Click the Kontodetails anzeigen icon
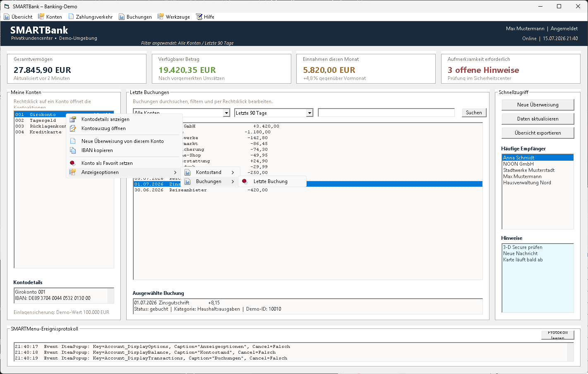 pyautogui.click(x=73, y=119)
